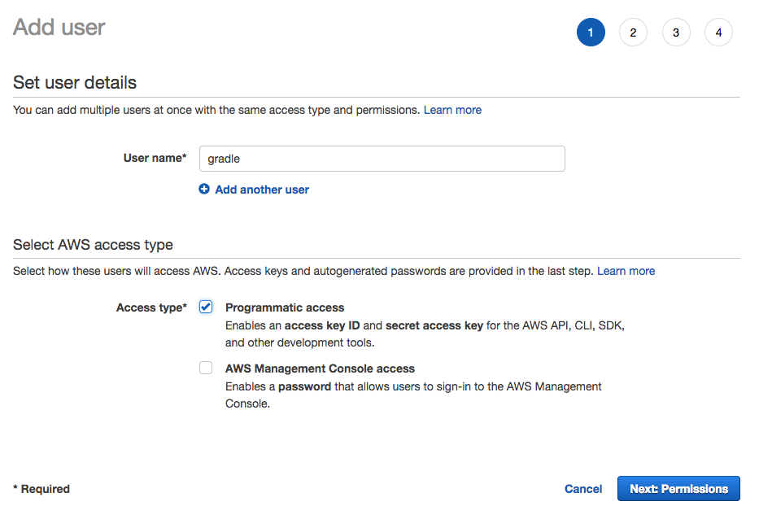The height and width of the screenshot is (532, 759).
Task: Click the User name field label
Action: (x=155, y=159)
